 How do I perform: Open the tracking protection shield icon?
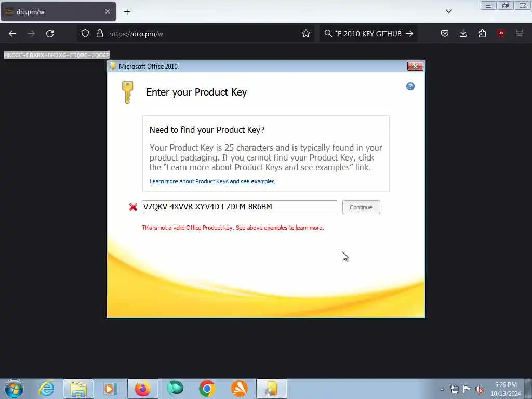[85, 33]
